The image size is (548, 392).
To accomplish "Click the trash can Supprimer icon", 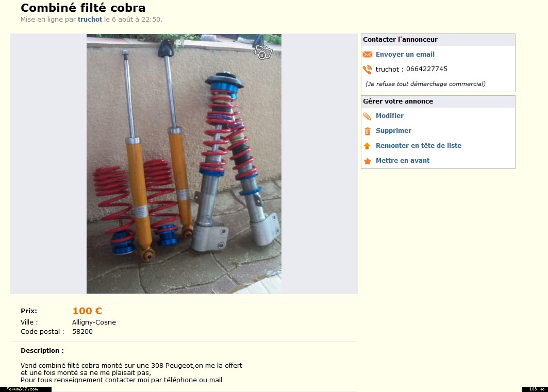I will [368, 131].
